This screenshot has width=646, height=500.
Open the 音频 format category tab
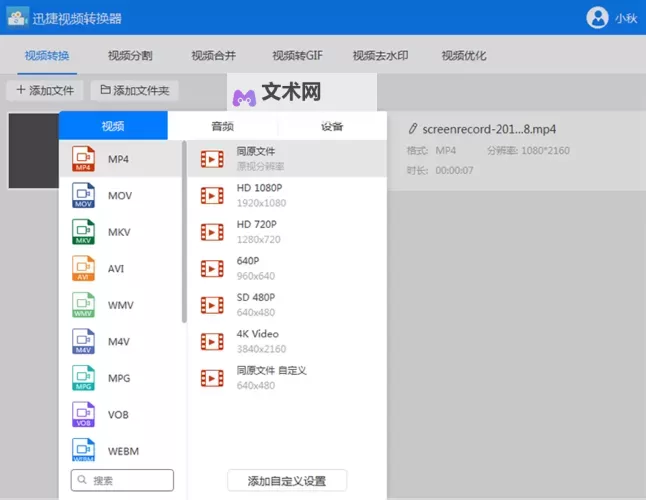(x=222, y=126)
